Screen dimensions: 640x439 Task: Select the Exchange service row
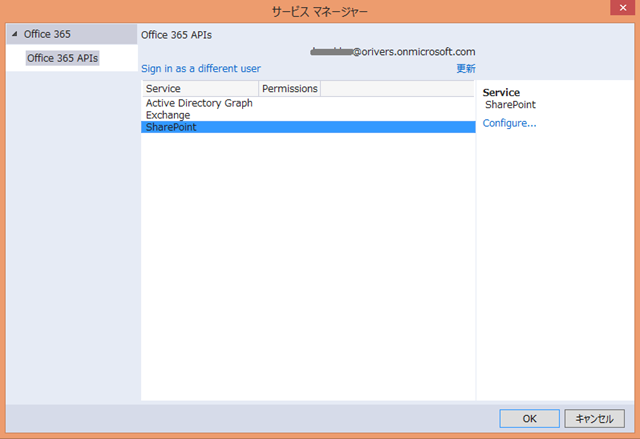pos(168,115)
